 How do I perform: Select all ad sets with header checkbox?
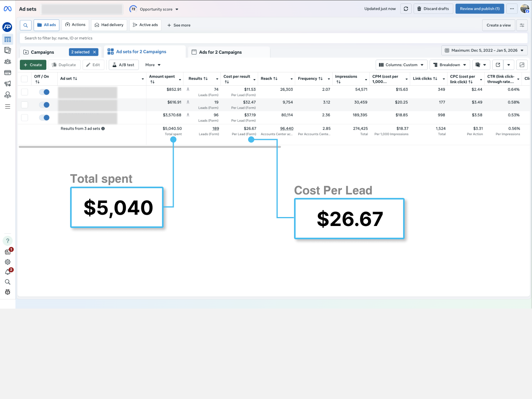[25, 79]
